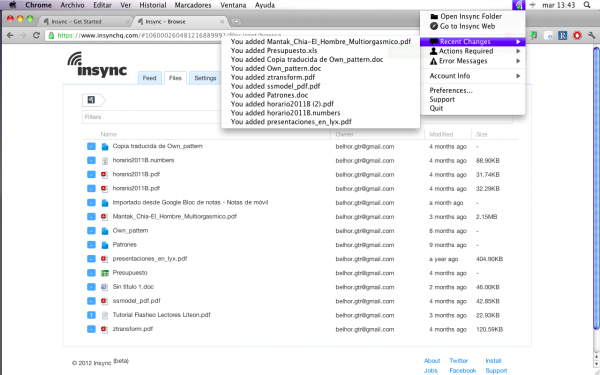This screenshot has height=375, width=600.
Task: Toggle sync button for Tutorial Flasheo Lectores Liteon.pdf
Action: 91,315
